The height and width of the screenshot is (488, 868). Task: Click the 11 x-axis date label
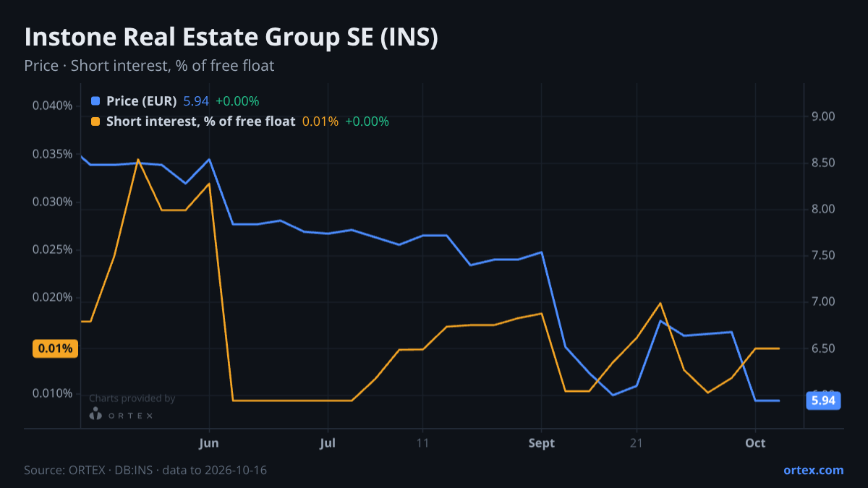coord(422,443)
